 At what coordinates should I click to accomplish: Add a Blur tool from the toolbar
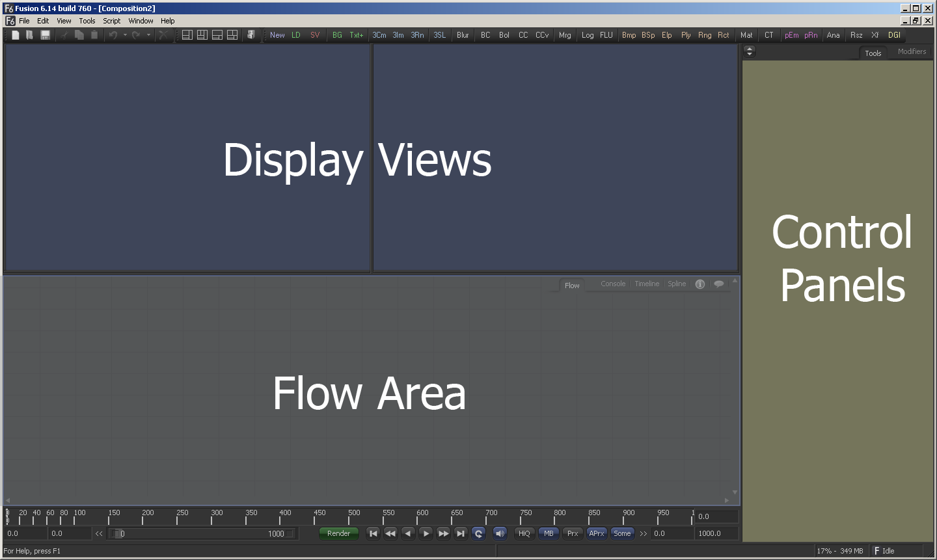coord(463,35)
